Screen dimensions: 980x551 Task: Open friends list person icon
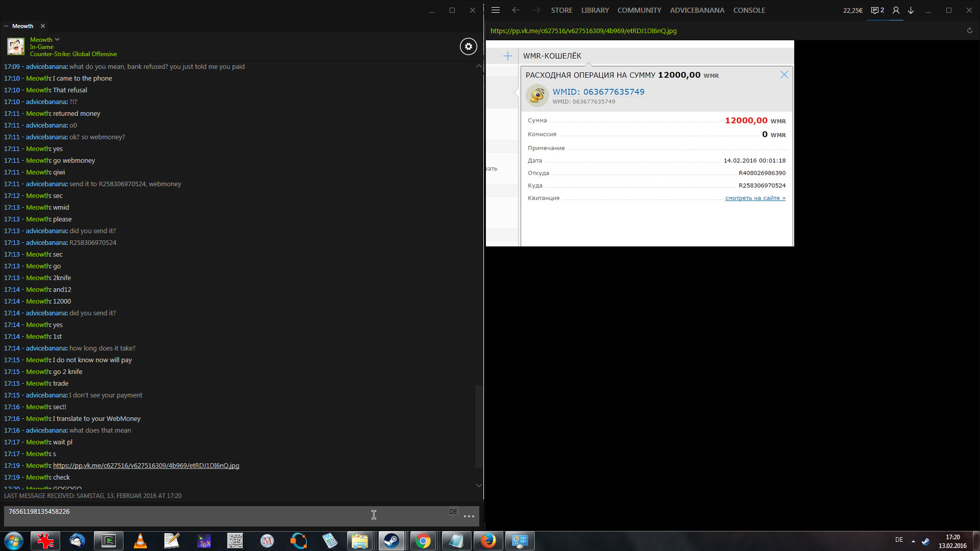(895, 10)
